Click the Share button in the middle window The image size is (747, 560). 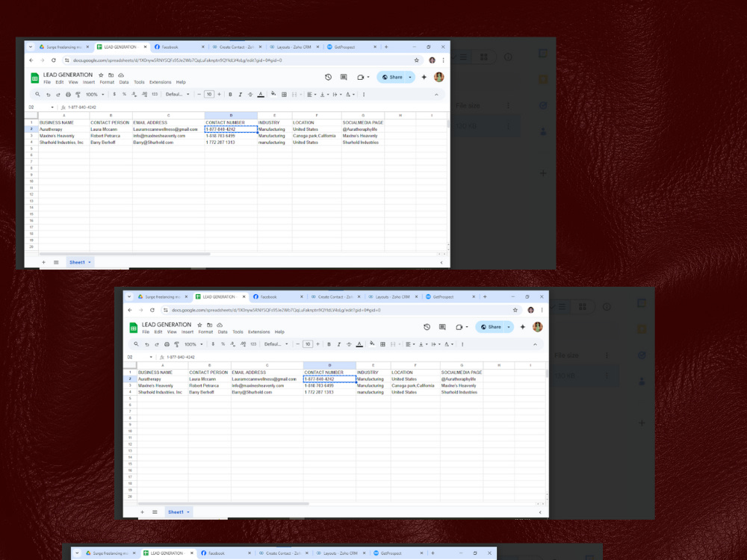(490, 327)
